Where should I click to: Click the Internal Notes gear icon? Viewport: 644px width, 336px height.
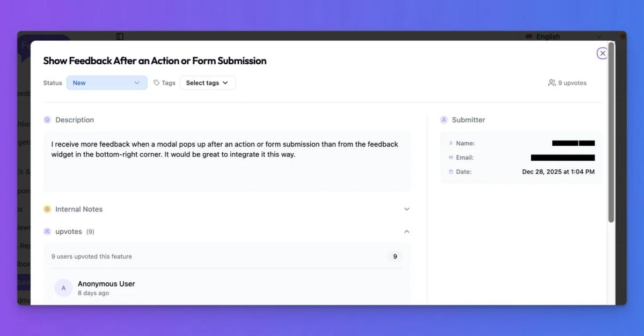pyautogui.click(x=47, y=209)
